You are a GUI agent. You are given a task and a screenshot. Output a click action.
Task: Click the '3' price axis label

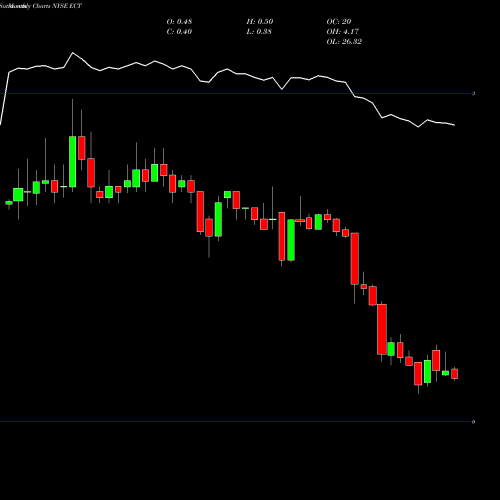[473, 93]
